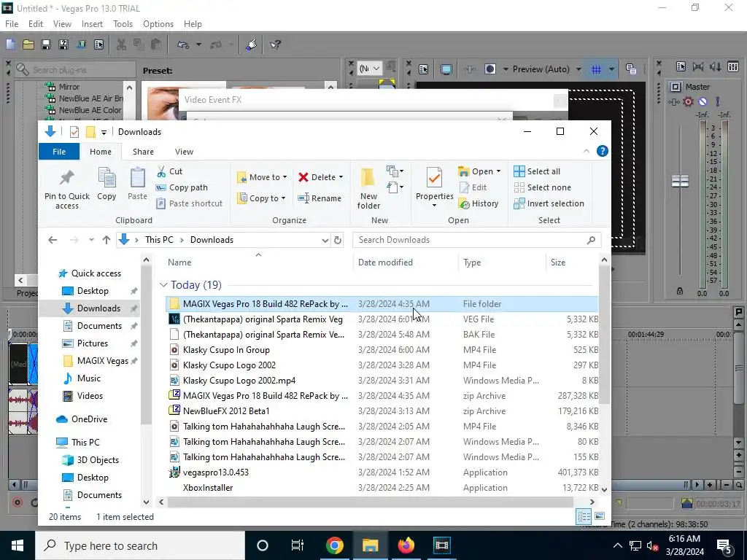This screenshot has height=560, width=747.
Task: Open File tab in Downloads Explorer window
Action: (59, 152)
